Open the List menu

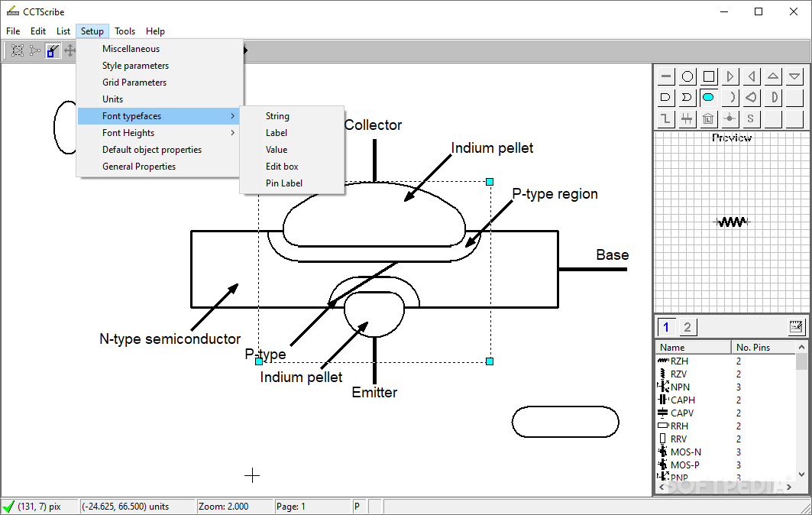point(63,31)
